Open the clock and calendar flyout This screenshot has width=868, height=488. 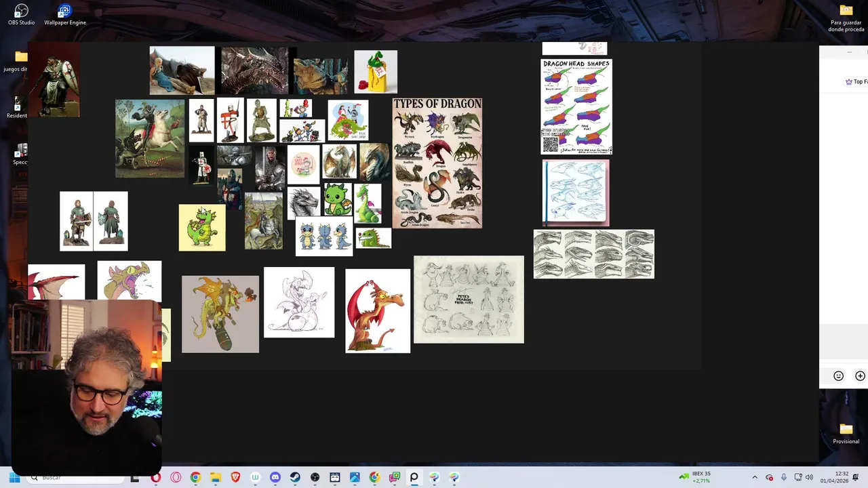pyautogui.click(x=834, y=477)
